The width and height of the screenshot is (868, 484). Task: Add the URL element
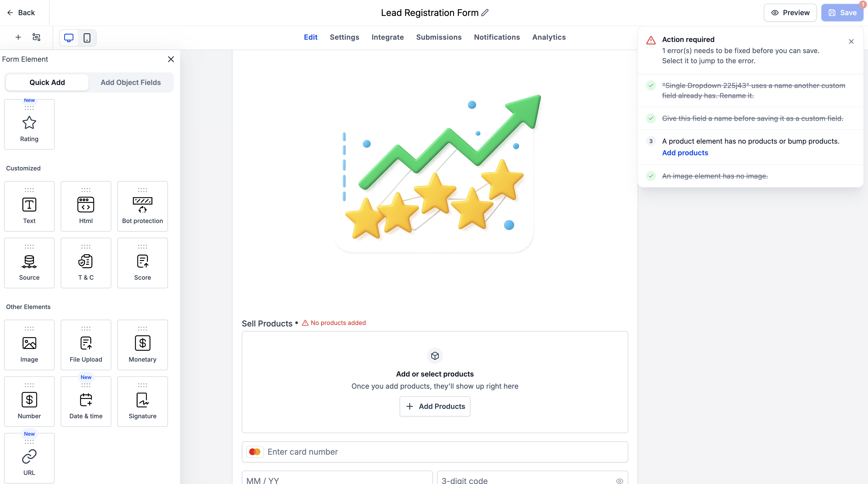(29, 458)
